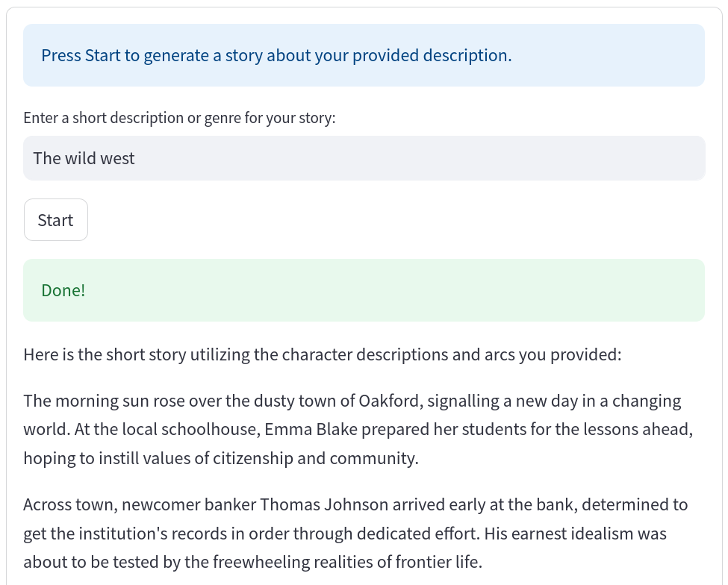Click 'Here is the short story' intro line
This screenshot has width=728, height=585.
pyautogui.click(x=323, y=355)
